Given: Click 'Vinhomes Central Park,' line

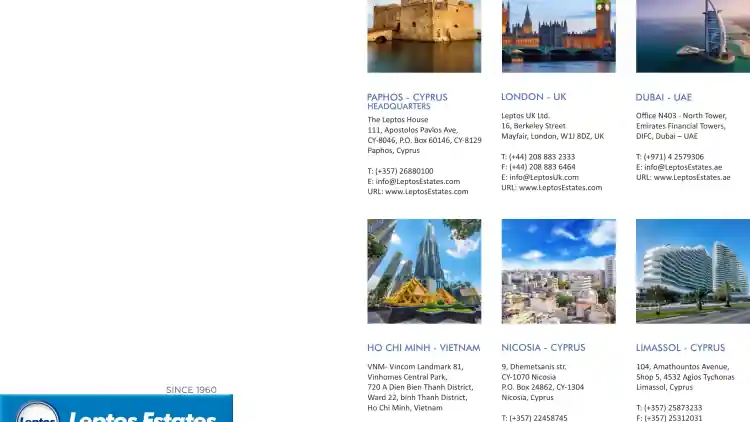Looking at the screenshot, I should point(407,377).
